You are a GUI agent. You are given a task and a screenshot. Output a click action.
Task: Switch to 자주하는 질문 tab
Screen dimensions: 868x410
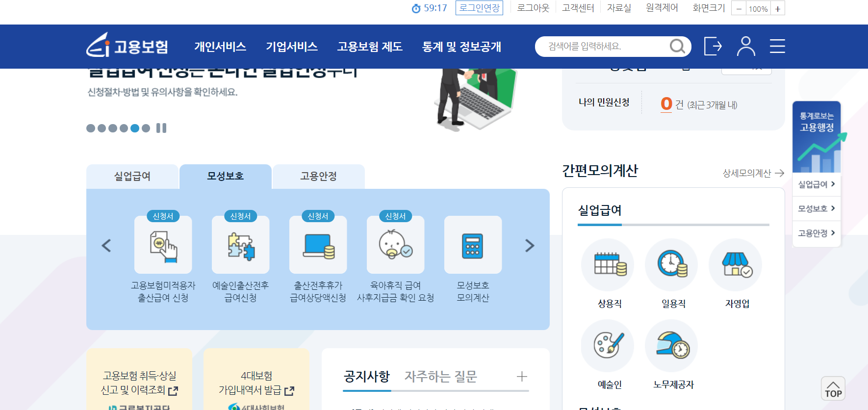click(x=440, y=377)
